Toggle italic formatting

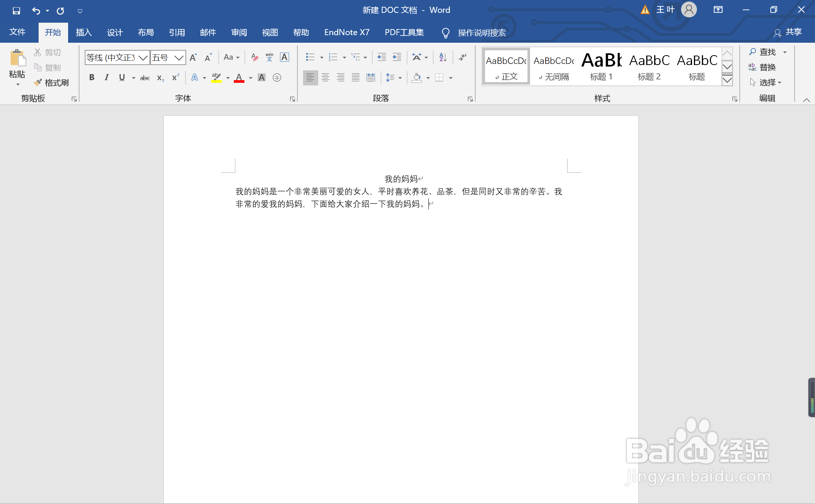106,78
